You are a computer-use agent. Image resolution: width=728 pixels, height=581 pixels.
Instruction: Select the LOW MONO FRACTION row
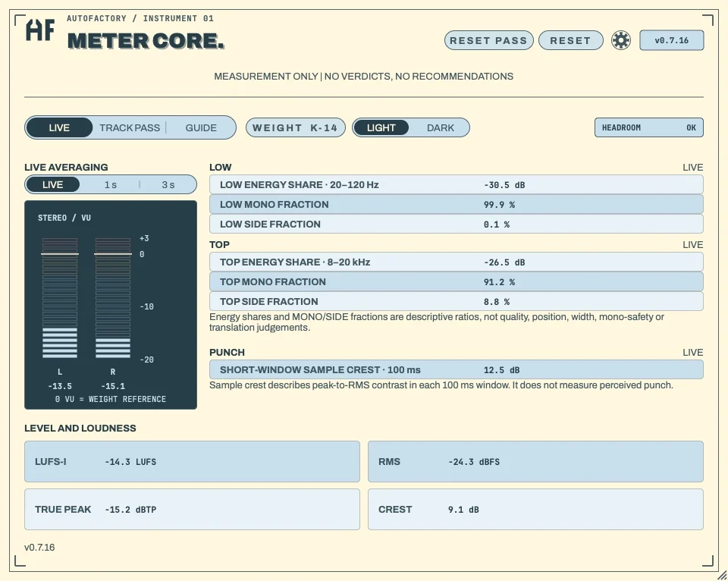(x=456, y=204)
